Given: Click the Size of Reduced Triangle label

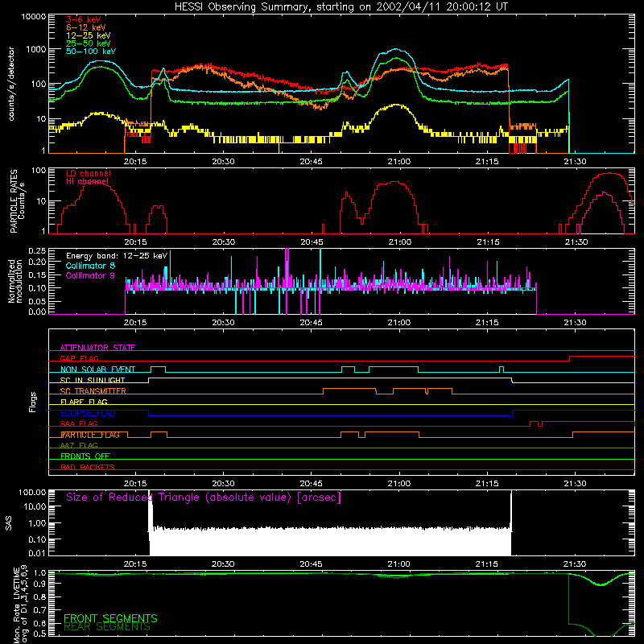Looking at the screenshot, I should 204,497.
